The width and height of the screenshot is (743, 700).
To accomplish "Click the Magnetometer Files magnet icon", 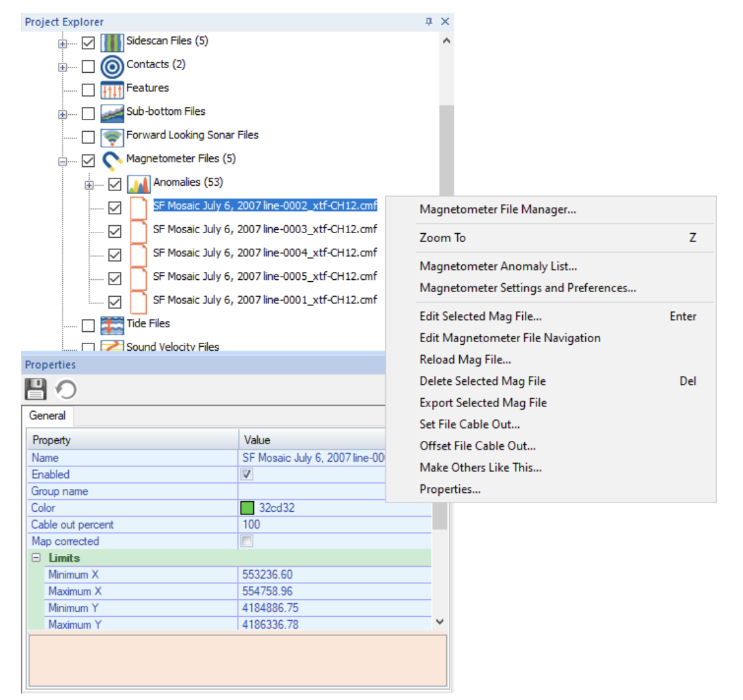I will click(x=112, y=160).
